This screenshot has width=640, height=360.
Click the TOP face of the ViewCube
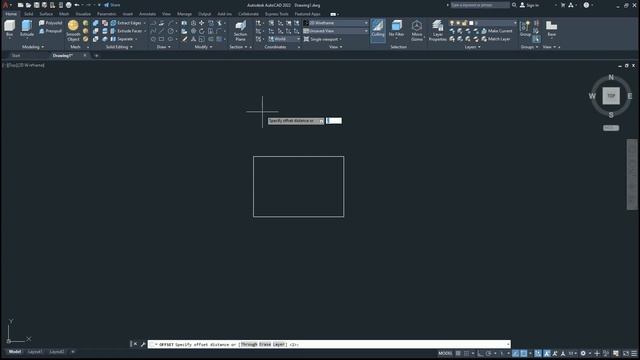tap(611, 96)
